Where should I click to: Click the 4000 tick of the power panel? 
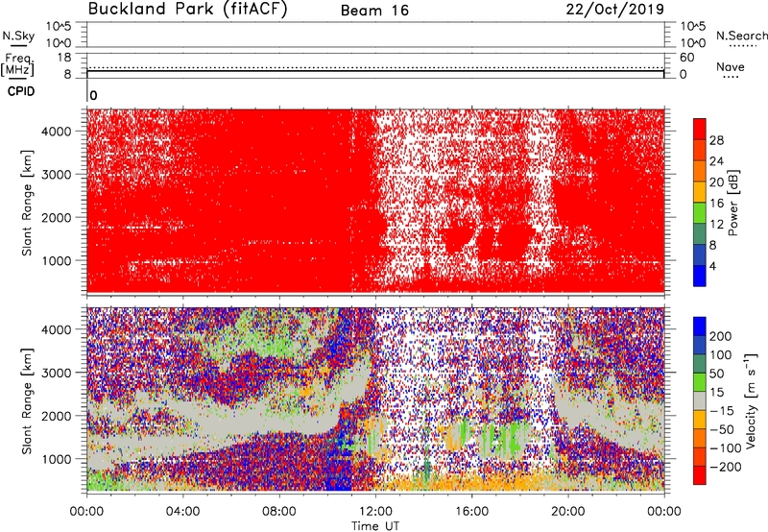tap(57, 132)
